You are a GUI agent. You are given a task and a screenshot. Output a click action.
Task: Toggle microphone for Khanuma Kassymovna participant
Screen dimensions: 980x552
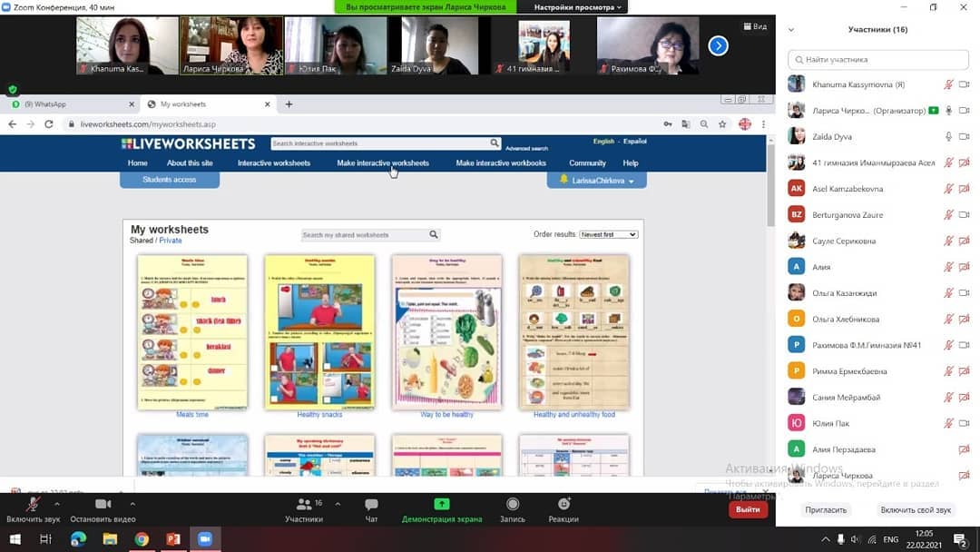point(948,84)
